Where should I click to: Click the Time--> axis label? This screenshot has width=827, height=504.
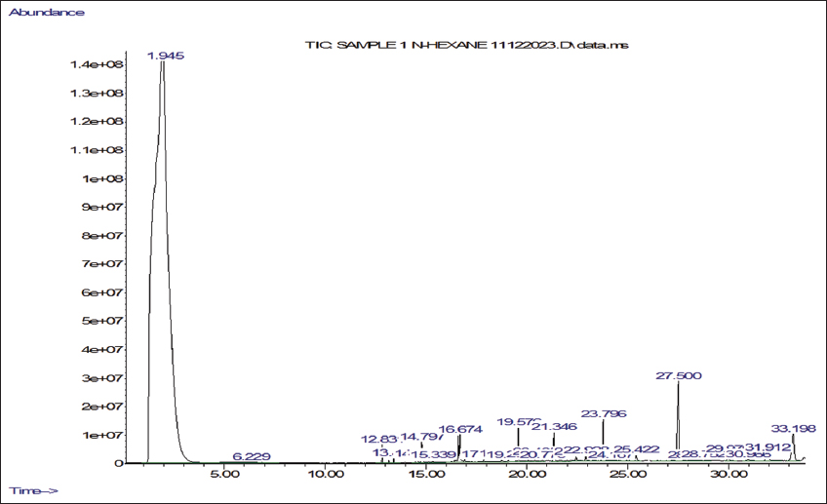pos(34,490)
